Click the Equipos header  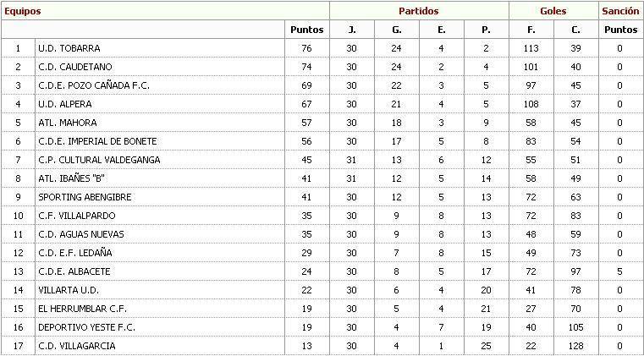pyautogui.click(x=22, y=12)
